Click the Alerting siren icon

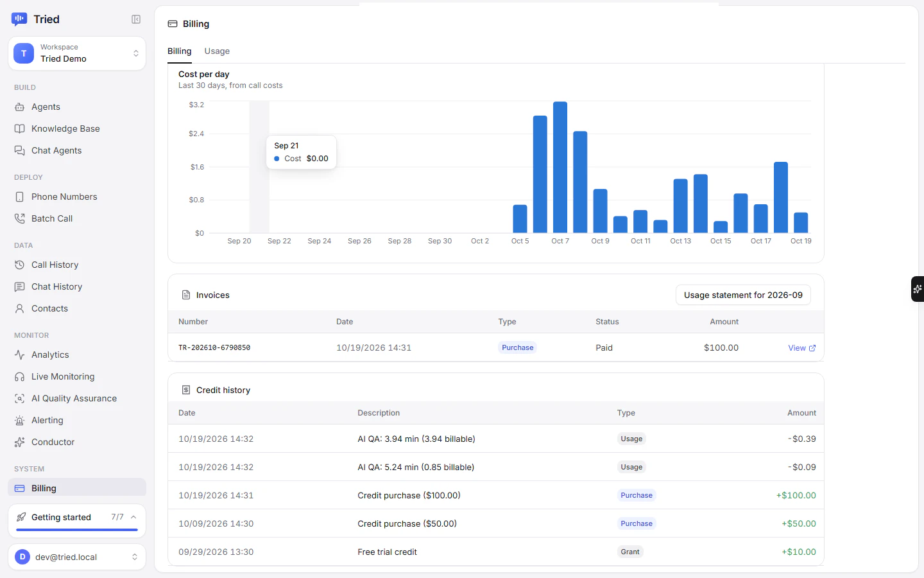point(20,420)
